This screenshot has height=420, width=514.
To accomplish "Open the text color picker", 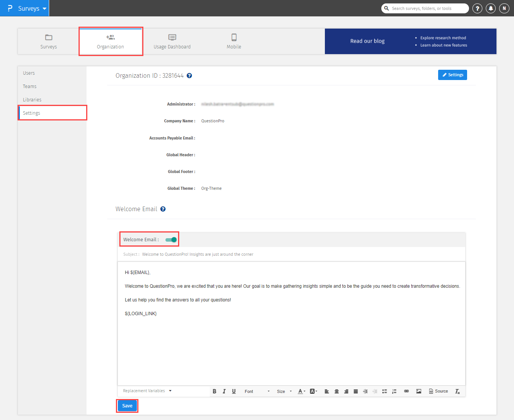I will coord(301,391).
